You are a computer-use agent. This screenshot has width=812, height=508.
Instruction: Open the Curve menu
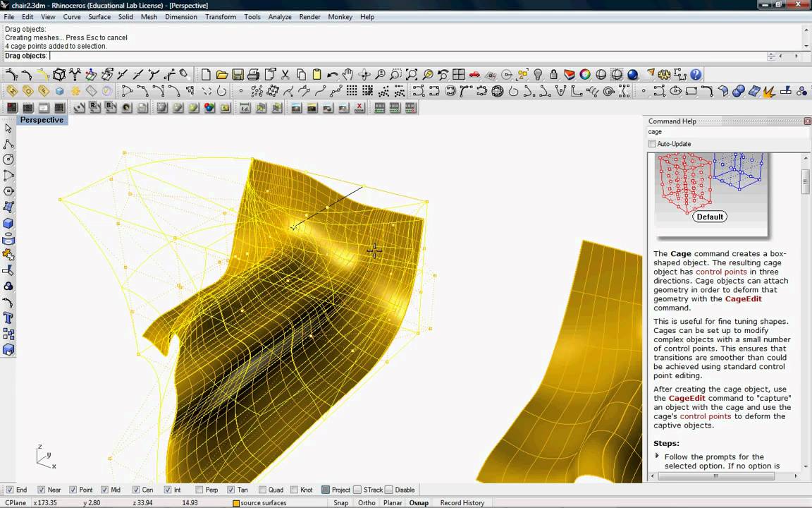(71, 17)
